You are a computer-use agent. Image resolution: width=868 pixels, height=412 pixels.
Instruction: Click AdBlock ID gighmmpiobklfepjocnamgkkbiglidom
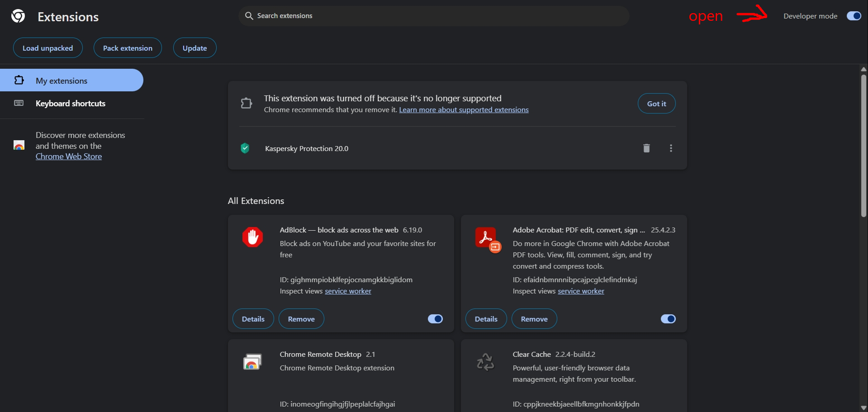click(x=346, y=280)
